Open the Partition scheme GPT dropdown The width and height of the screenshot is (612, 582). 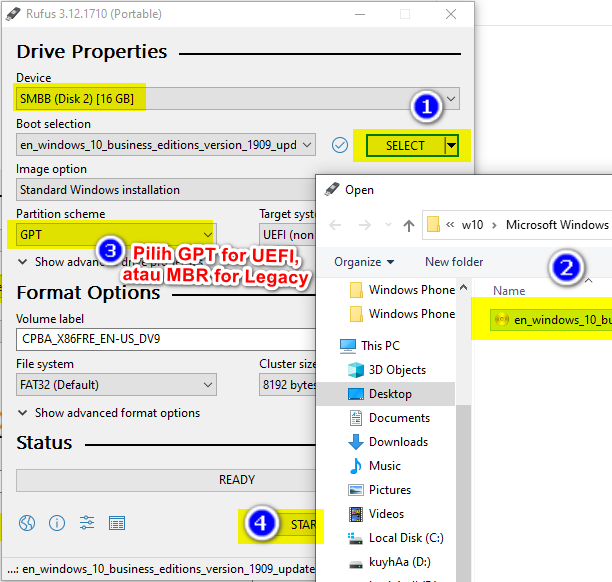116,235
